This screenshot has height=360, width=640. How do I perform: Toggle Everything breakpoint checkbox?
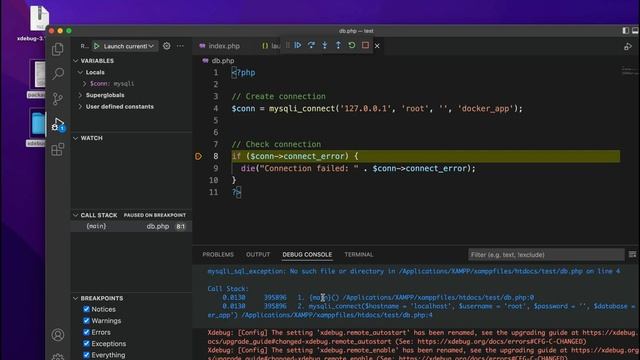coord(87,355)
